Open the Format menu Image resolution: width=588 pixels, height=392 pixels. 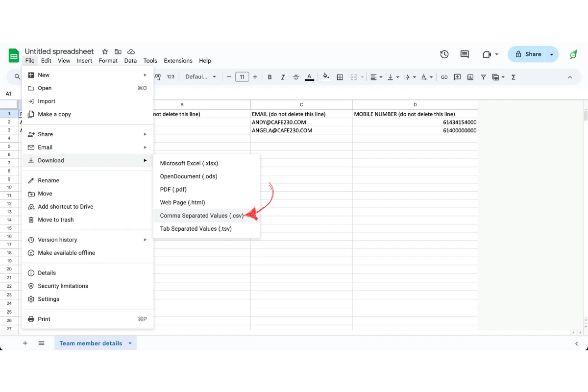click(108, 61)
